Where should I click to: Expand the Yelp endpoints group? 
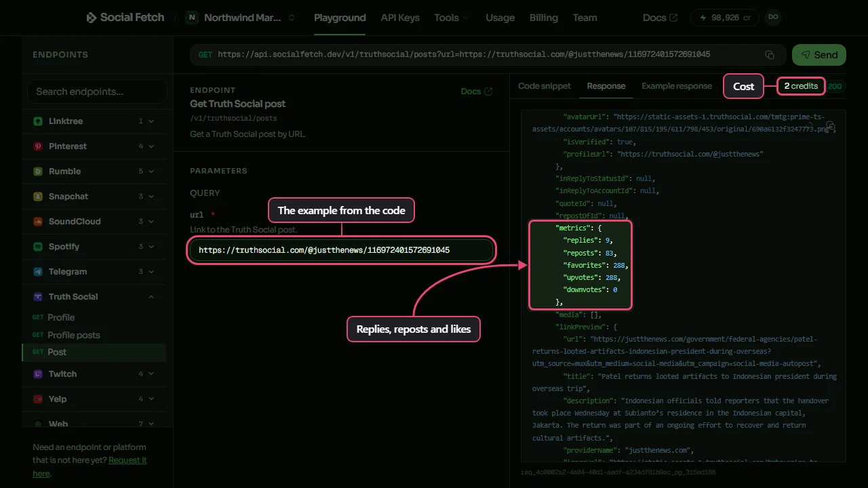(x=94, y=399)
